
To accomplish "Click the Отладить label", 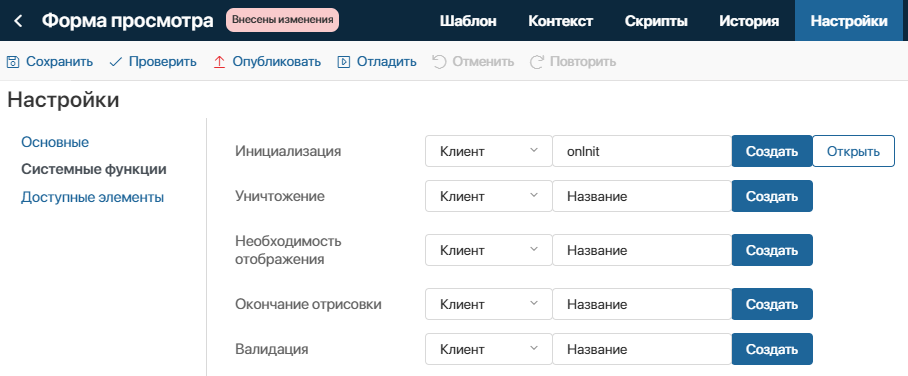I will click(387, 61).
